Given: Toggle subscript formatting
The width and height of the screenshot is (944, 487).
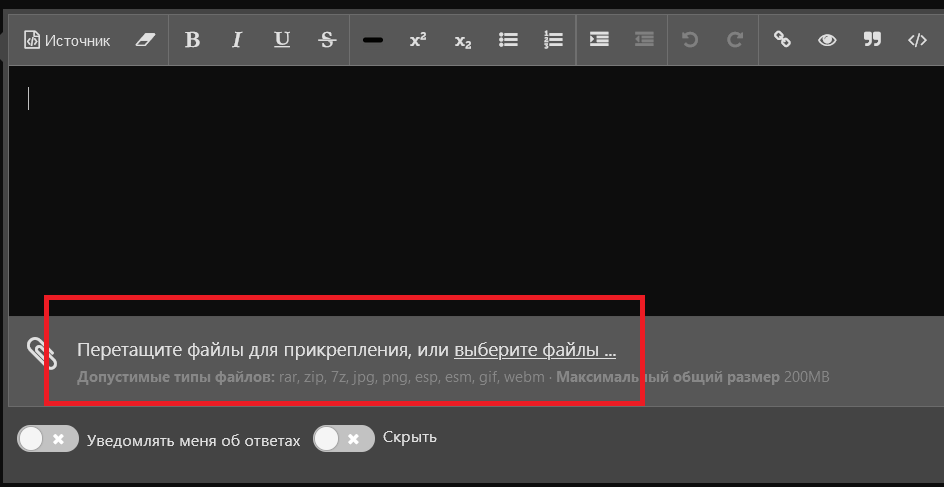Looking at the screenshot, I should point(462,41).
